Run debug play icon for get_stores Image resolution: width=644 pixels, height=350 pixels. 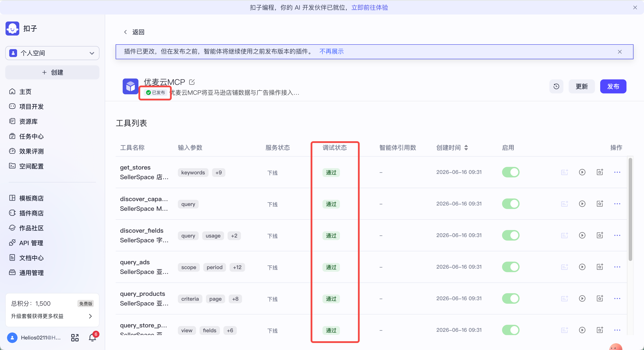pos(582,172)
